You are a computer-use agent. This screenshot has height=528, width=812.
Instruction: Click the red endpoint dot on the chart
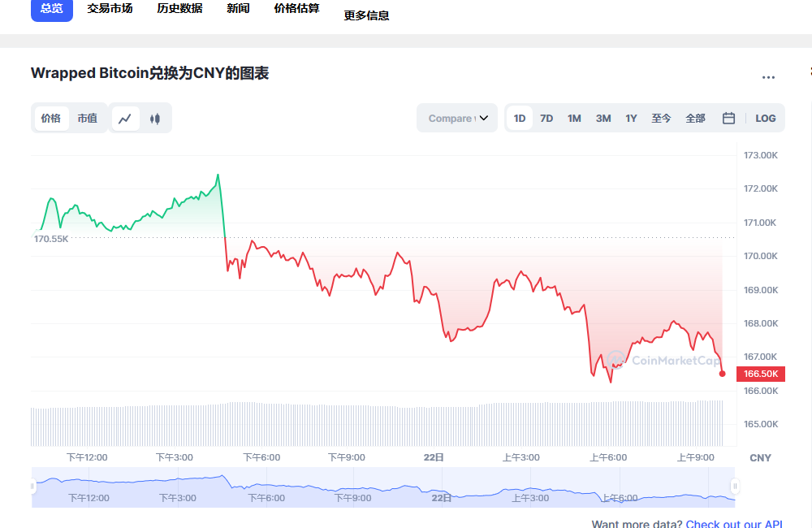click(x=723, y=374)
